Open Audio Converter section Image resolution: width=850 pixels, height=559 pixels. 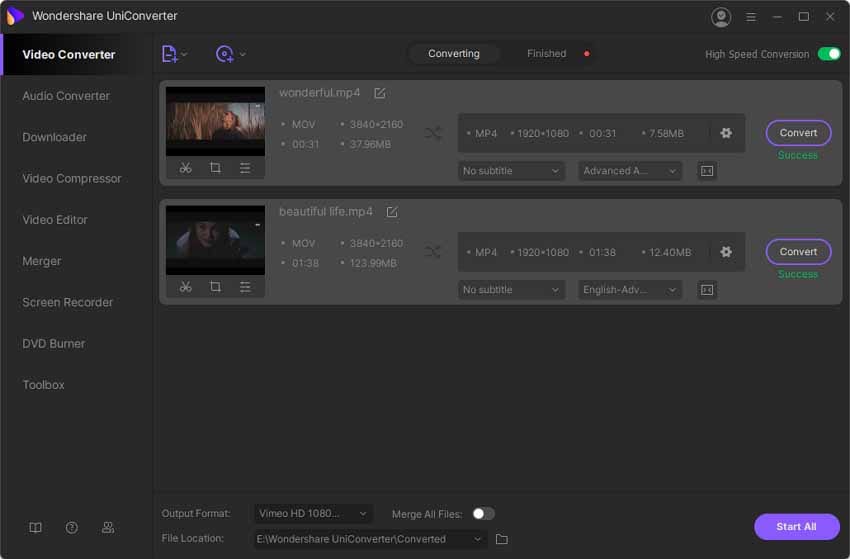pyautogui.click(x=66, y=96)
